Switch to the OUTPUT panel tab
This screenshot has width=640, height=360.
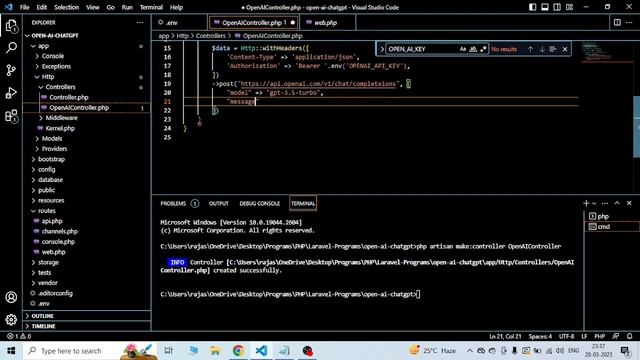(219, 203)
